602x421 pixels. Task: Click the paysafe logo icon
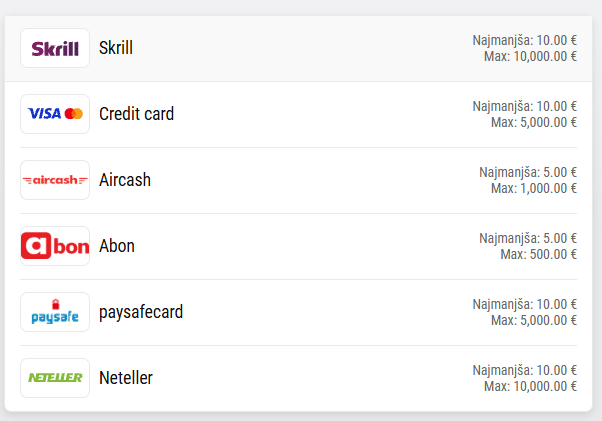point(55,312)
